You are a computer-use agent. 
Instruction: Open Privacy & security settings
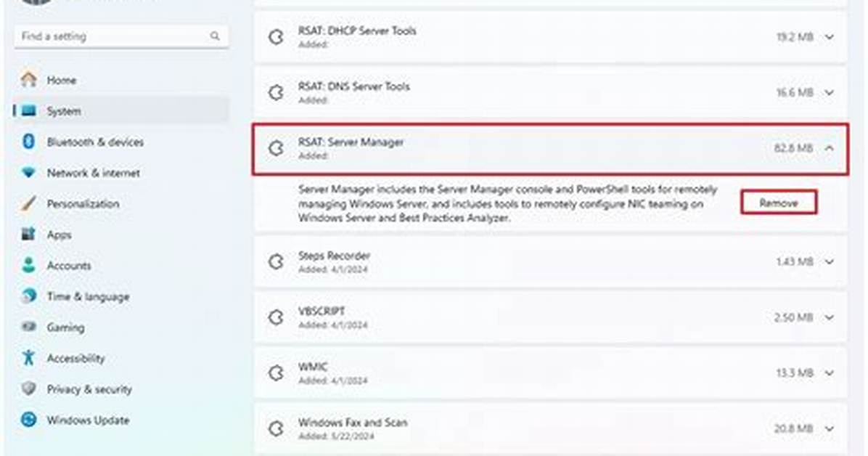121,389
